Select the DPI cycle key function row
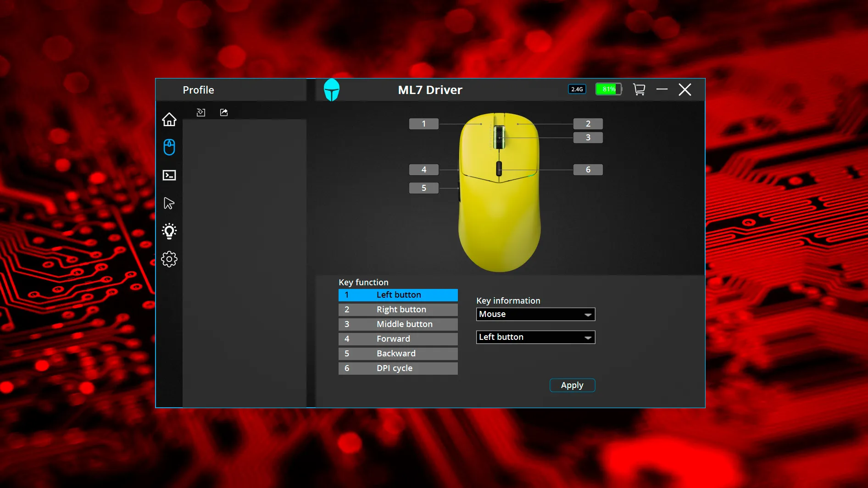 [398, 368]
